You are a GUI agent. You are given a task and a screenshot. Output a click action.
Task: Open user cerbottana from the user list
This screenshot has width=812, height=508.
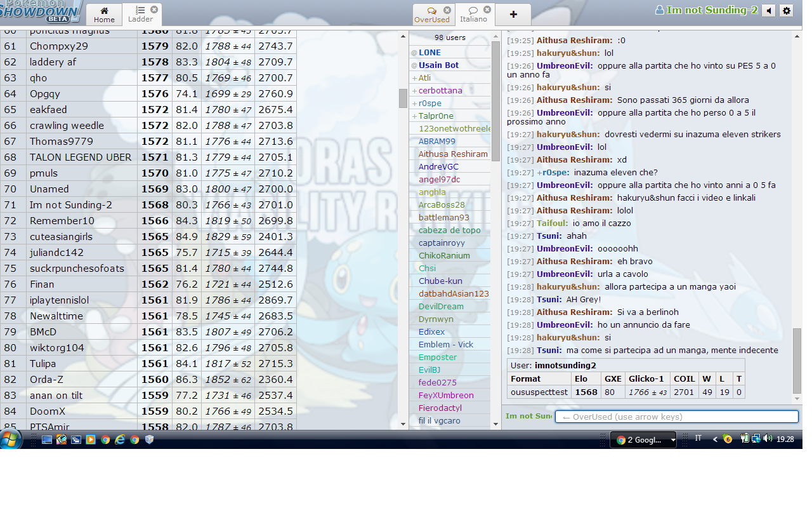click(440, 90)
